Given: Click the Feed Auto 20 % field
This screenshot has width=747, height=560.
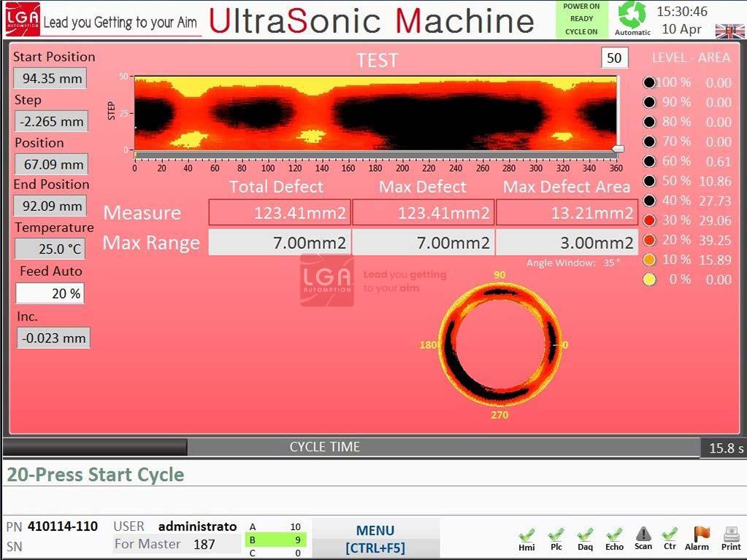Looking at the screenshot, I should point(50,294).
